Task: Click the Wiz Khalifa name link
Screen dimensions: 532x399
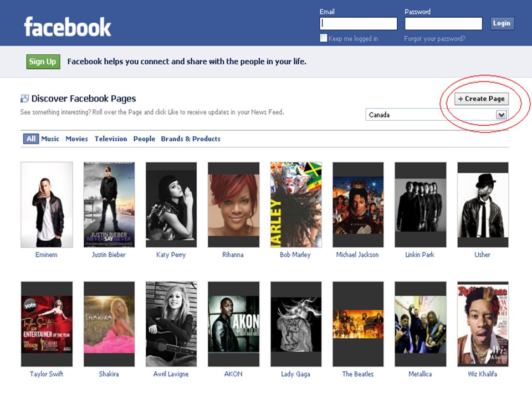Action: [x=483, y=374]
